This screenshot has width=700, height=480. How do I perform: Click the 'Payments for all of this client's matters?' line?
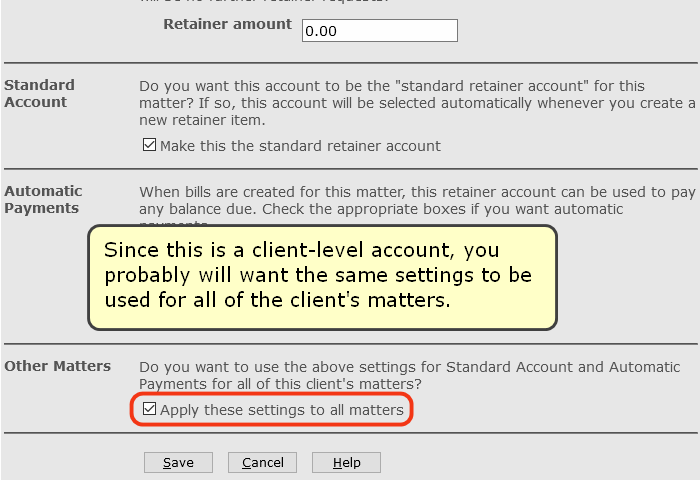pos(280,384)
